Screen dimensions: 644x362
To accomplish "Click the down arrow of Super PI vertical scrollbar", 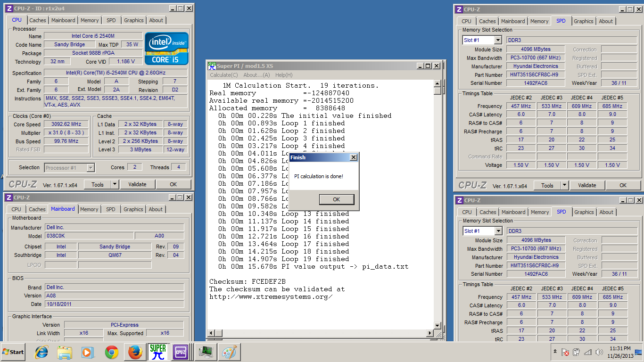I will (x=437, y=326).
